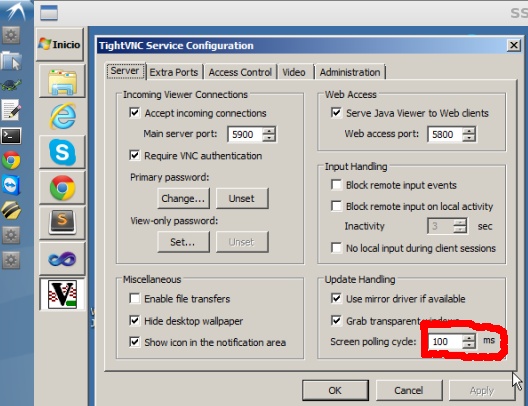Click the Inactivity seconds field
The image size is (528, 406).
point(440,226)
